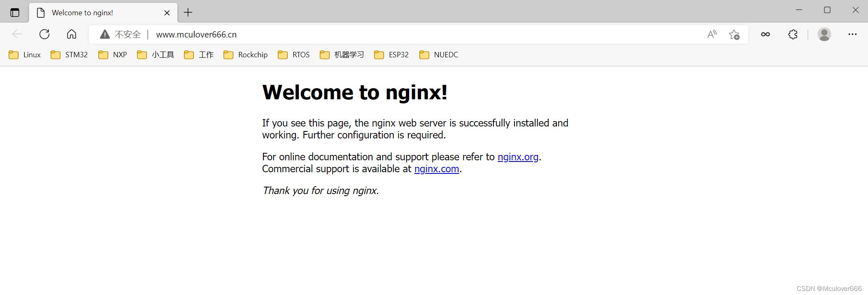Image resolution: width=868 pixels, height=295 pixels.
Task: Open the NXP bookmarks folder
Action: [x=113, y=55]
